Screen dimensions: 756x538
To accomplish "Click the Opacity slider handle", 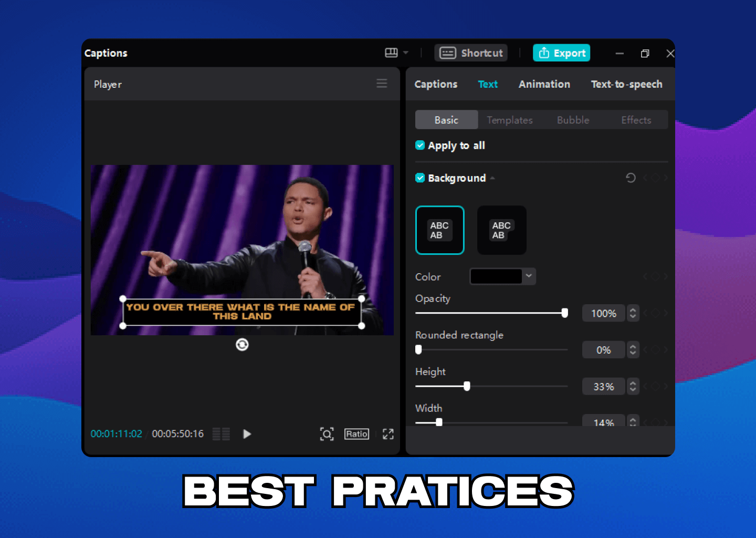I will 565,313.
